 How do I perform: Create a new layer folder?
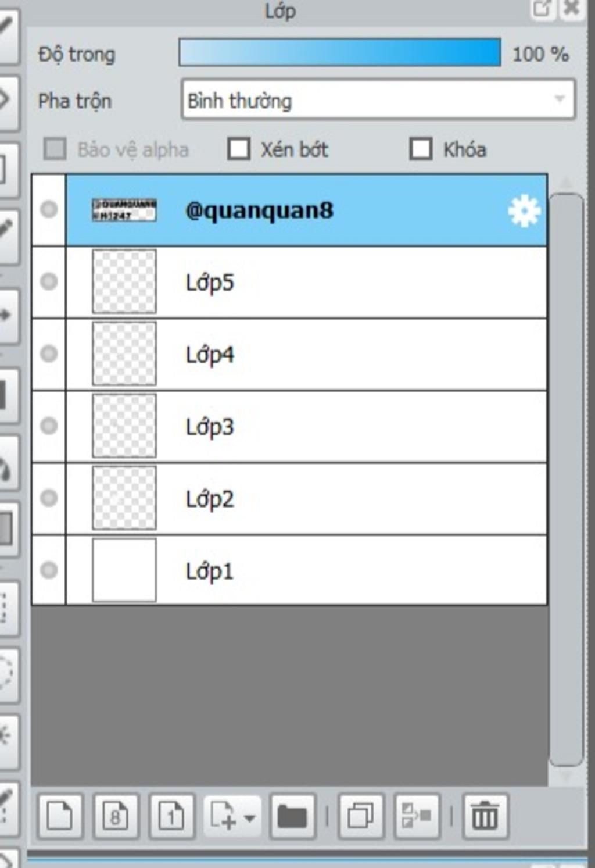[x=292, y=816]
